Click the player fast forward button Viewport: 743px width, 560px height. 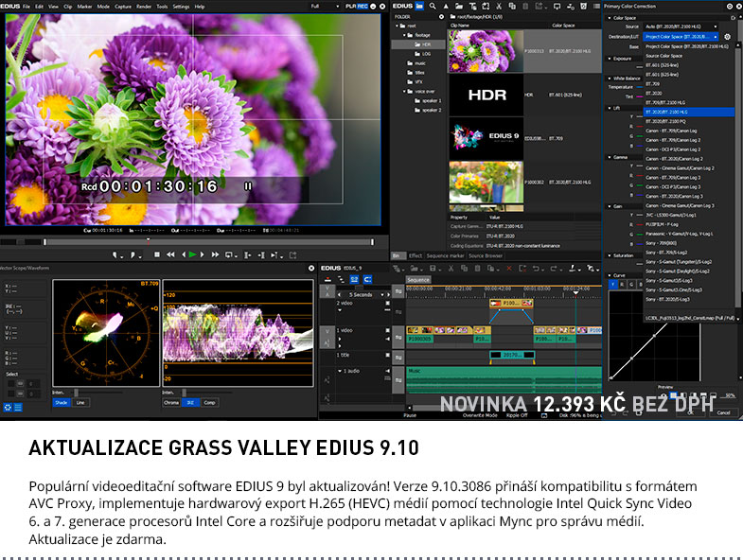pyautogui.click(x=215, y=254)
